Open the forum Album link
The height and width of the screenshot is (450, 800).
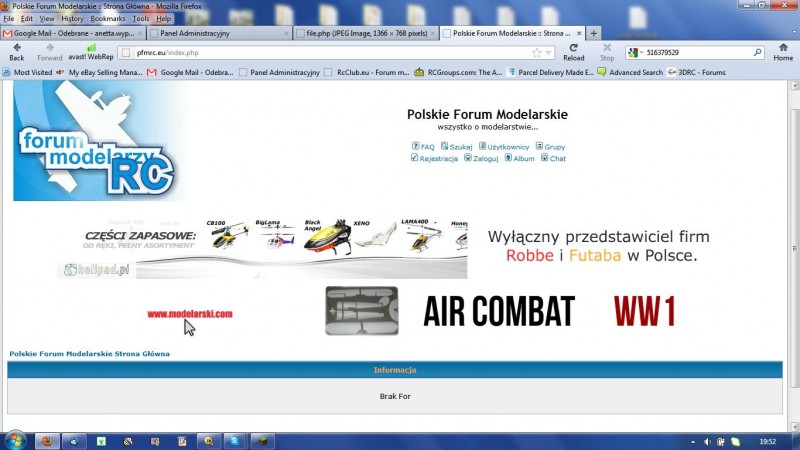519,158
